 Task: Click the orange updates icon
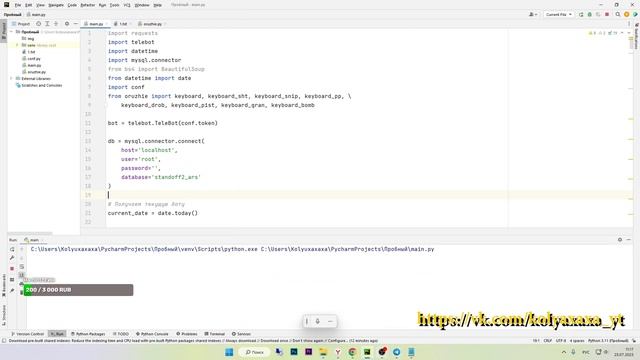[x=627, y=14]
